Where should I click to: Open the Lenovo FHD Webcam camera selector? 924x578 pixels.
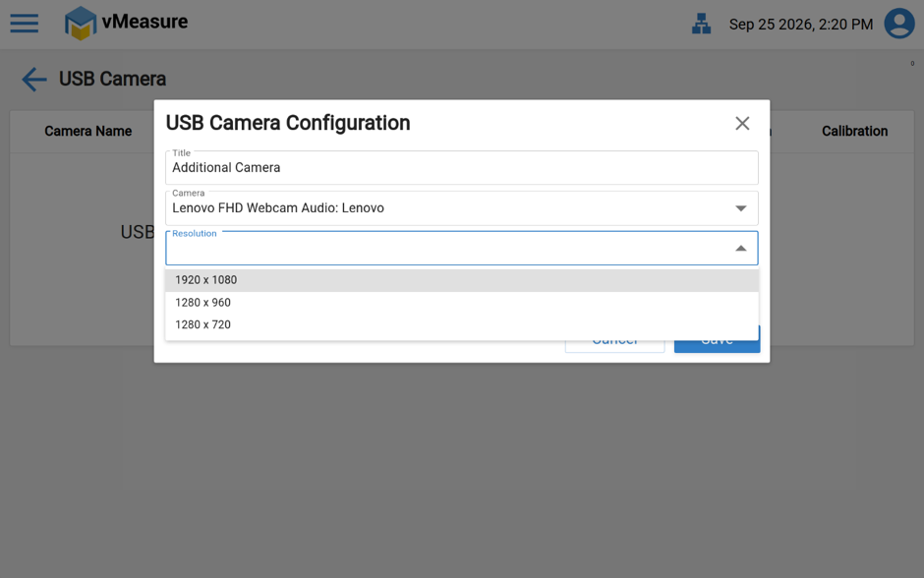462,208
